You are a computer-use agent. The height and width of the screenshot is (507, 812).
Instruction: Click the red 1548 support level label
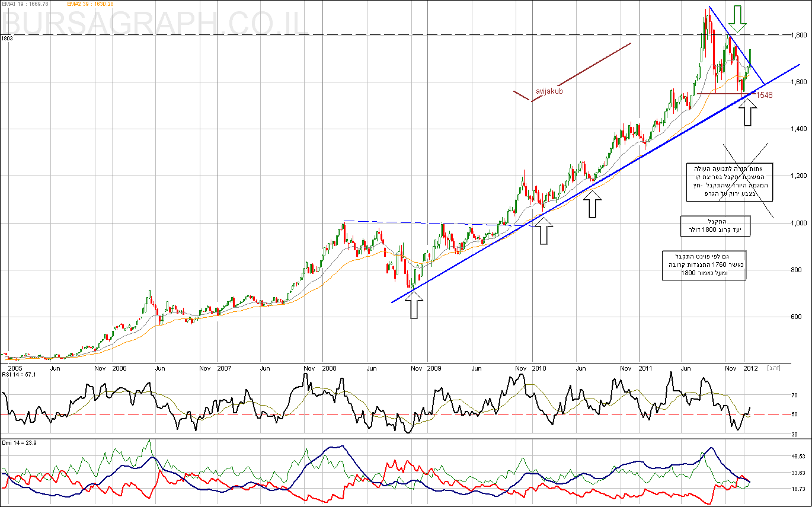[x=765, y=95]
